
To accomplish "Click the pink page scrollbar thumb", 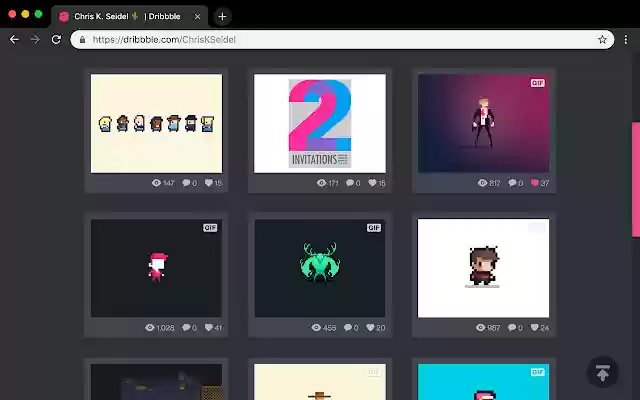I will point(636,180).
